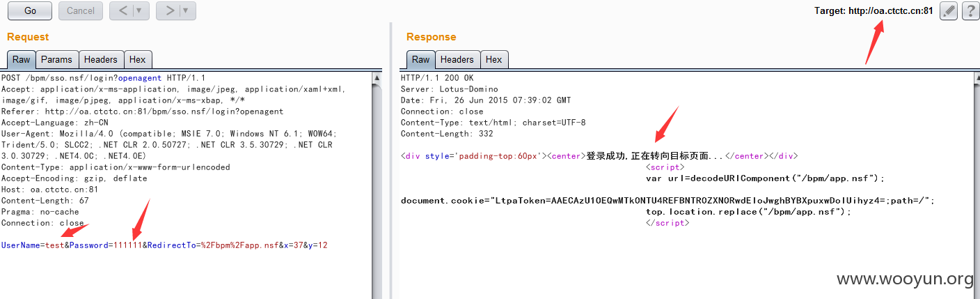980x299 pixels.
Task: Go back to previous request in history
Action: coord(122,10)
